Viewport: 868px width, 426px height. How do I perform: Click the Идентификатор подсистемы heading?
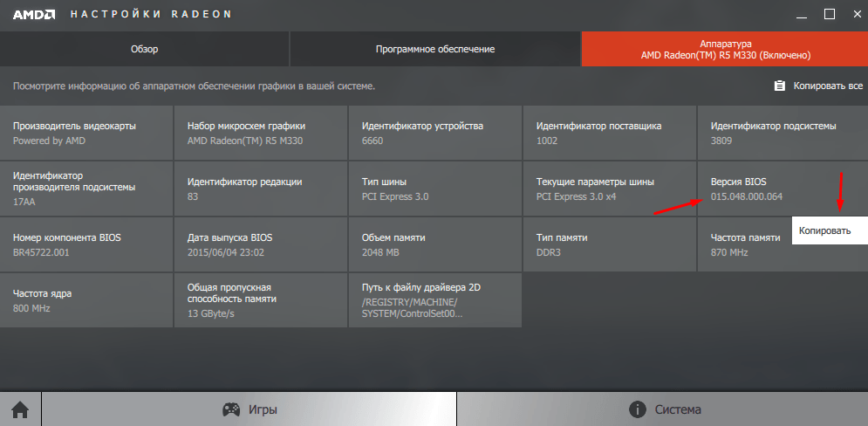tap(773, 126)
